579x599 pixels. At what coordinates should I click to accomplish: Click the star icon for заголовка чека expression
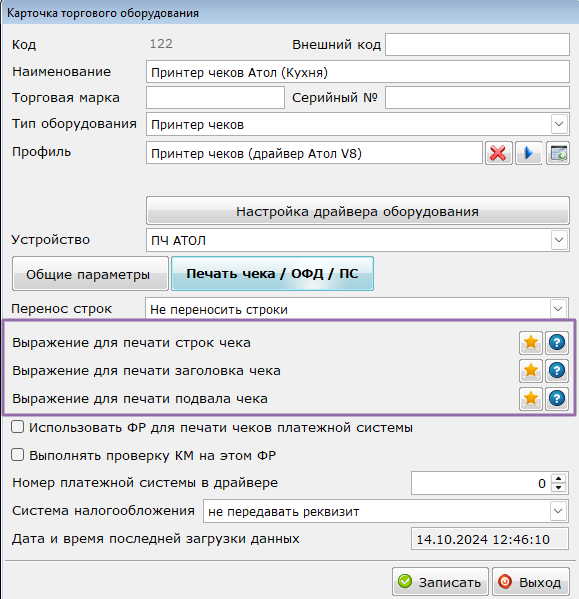tap(531, 371)
